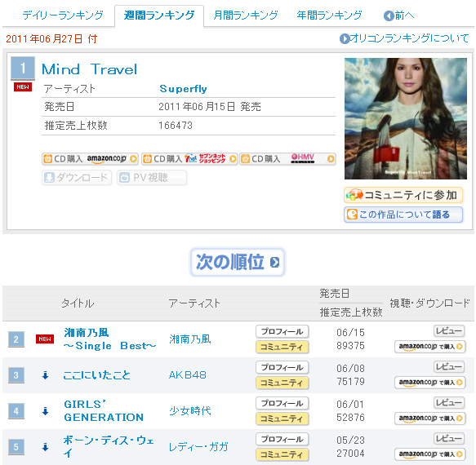Click the rank 4 number badge
The image size is (476, 465).
coord(16,411)
